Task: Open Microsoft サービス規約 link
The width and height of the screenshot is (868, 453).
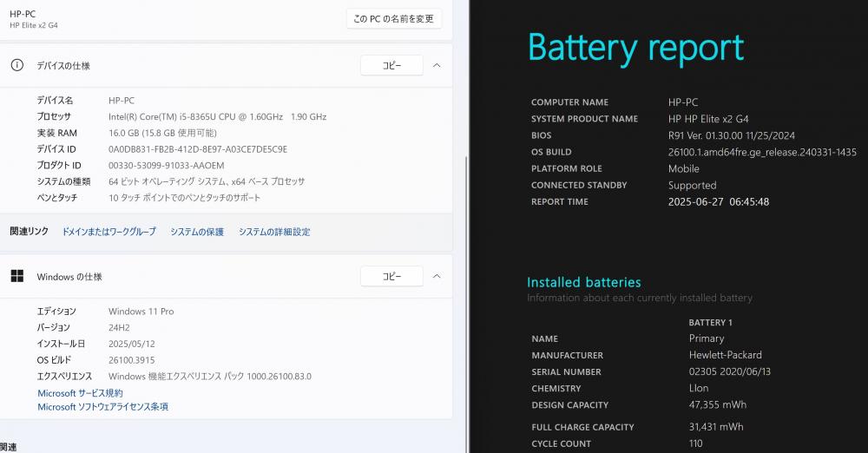Action: click(80, 393)
